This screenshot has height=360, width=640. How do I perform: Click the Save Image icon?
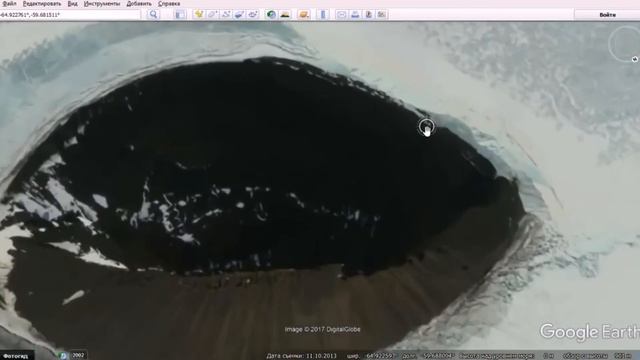[369, 15]
